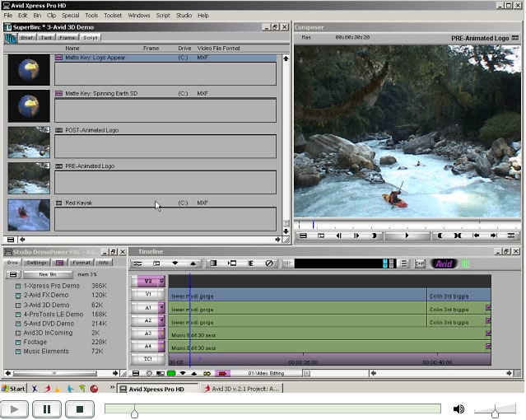Click the Composer Fast Menu icon

[303, 236]
